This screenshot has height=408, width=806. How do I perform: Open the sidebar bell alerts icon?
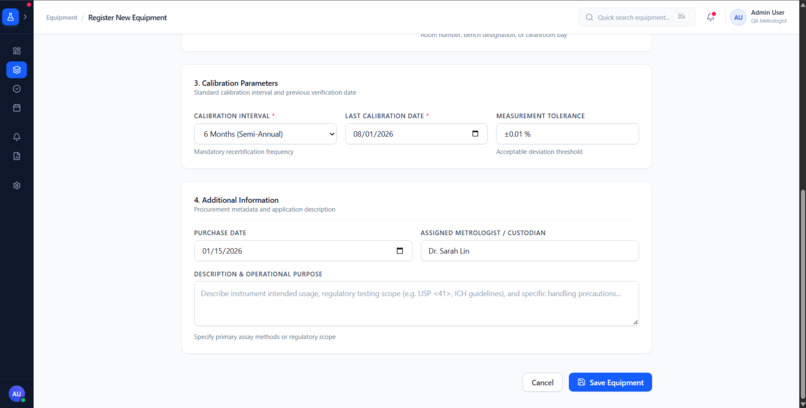tap(16, 137)
